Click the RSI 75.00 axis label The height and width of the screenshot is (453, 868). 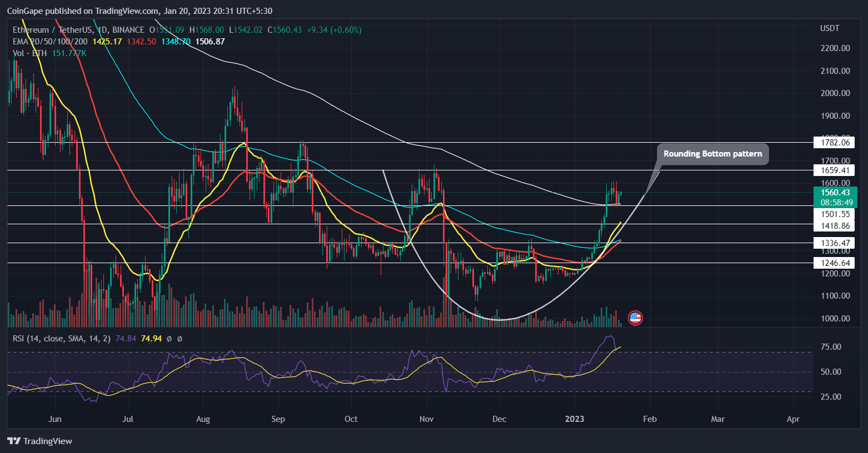pyautogui.click(x=831, y=347)
